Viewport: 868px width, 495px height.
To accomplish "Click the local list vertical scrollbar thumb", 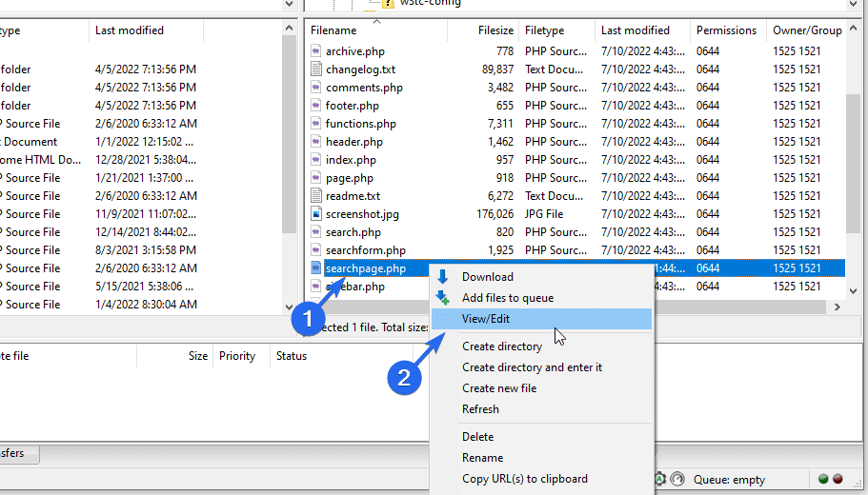I will point(289,134).
